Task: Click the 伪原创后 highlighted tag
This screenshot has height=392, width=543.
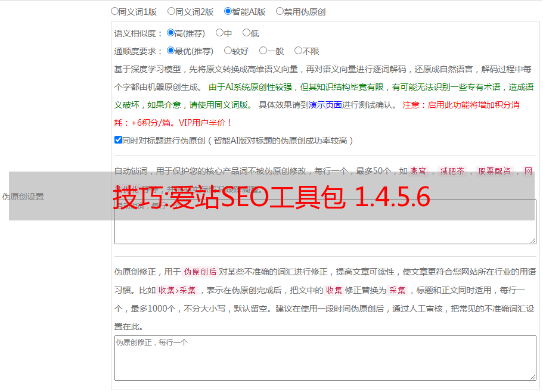Action: [200, 272]
